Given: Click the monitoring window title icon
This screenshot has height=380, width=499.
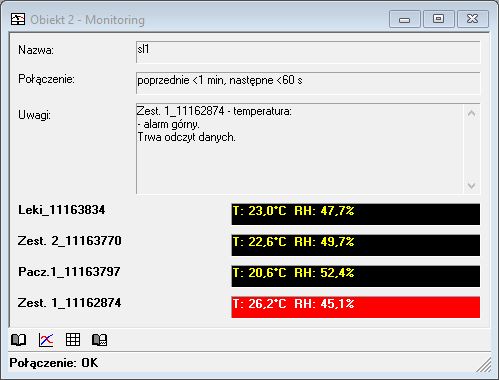Looking at the screenshot, I should pos(18,19).
